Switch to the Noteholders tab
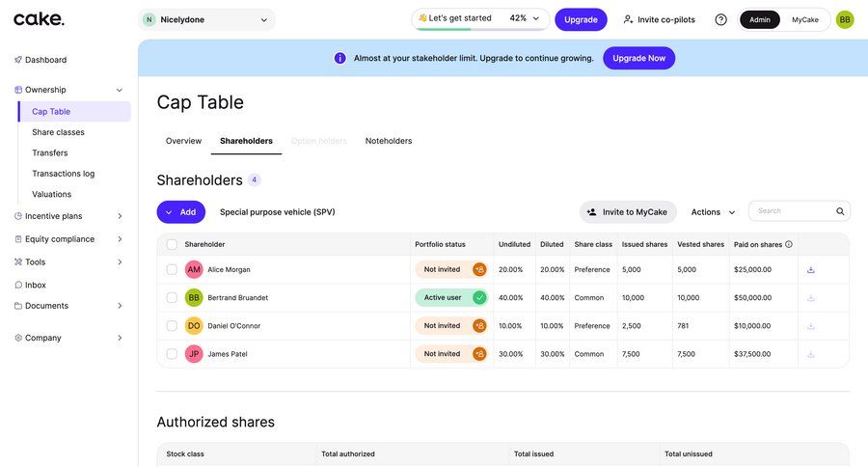Viewport: 868px width, 467px height. (389, 141)
